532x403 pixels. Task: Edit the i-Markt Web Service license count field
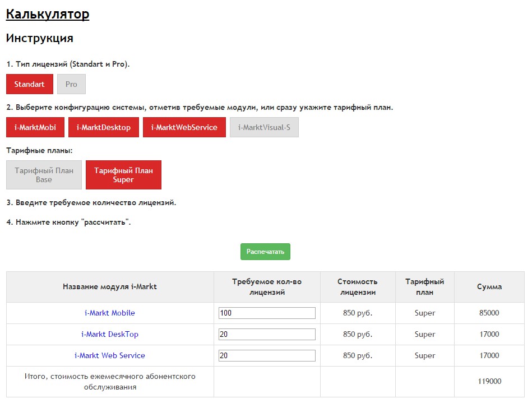tap(267, 355)
